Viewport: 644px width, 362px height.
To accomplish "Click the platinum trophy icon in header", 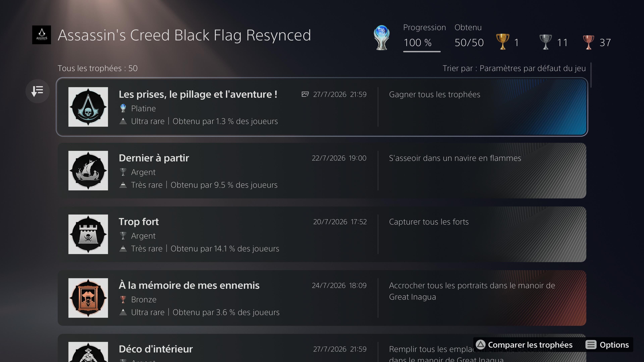I will coord(382,38).
